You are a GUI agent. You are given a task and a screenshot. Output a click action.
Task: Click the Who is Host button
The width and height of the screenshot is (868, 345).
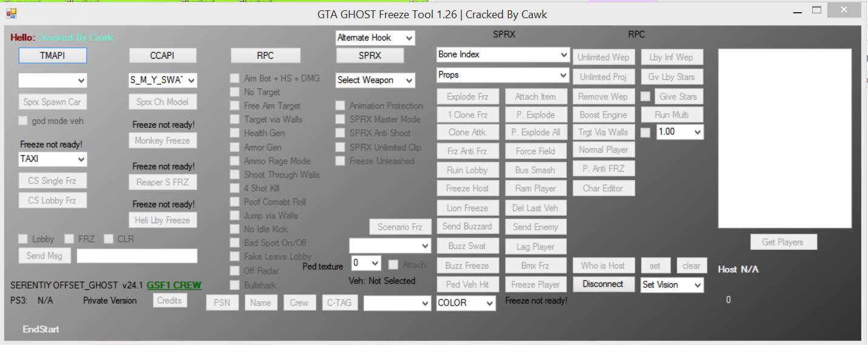[603, 266]
